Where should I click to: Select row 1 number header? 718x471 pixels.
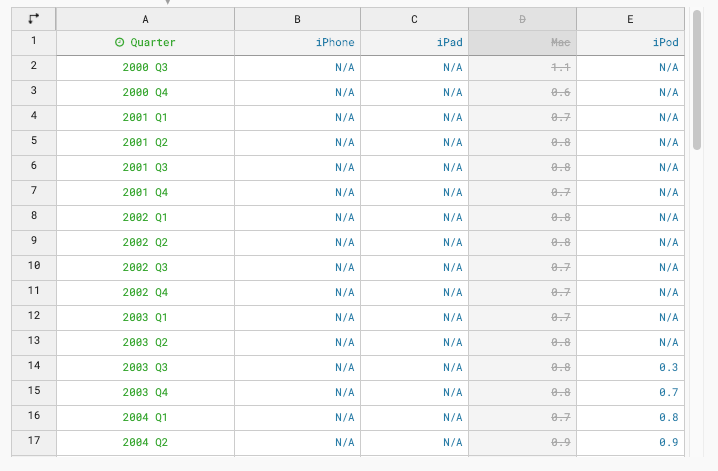pos(34,42)
